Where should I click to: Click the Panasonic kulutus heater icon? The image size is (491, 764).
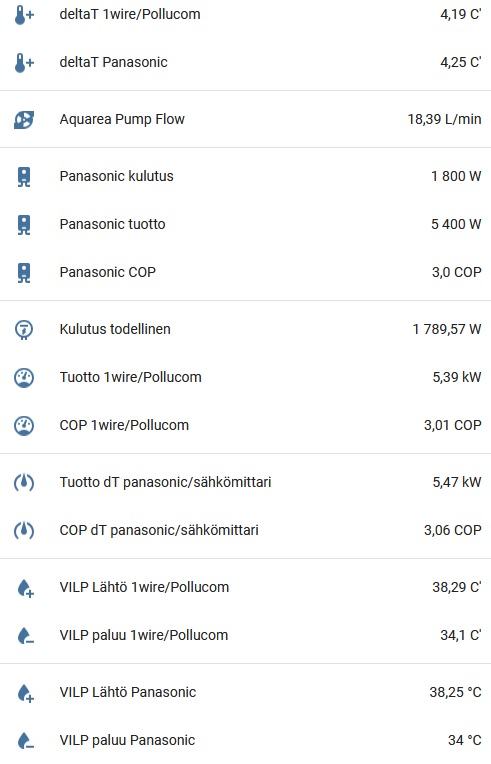coord(24,177)
